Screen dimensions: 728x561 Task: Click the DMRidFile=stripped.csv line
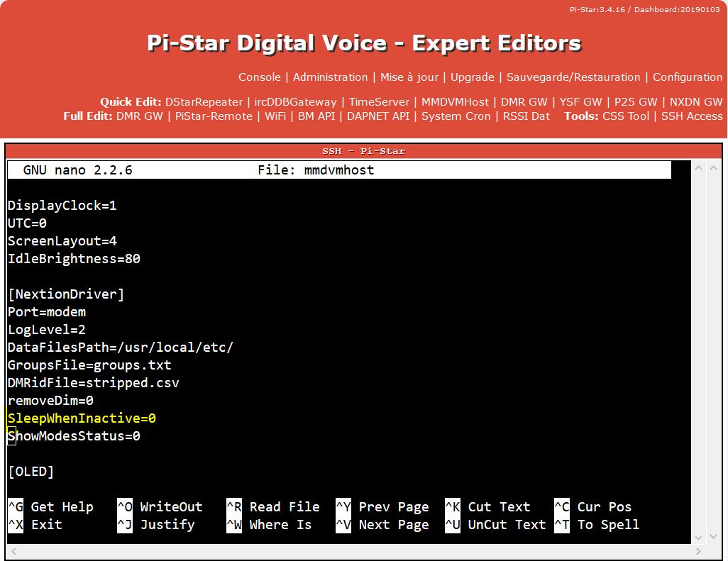pyautogui.click(x=94, y=383)
